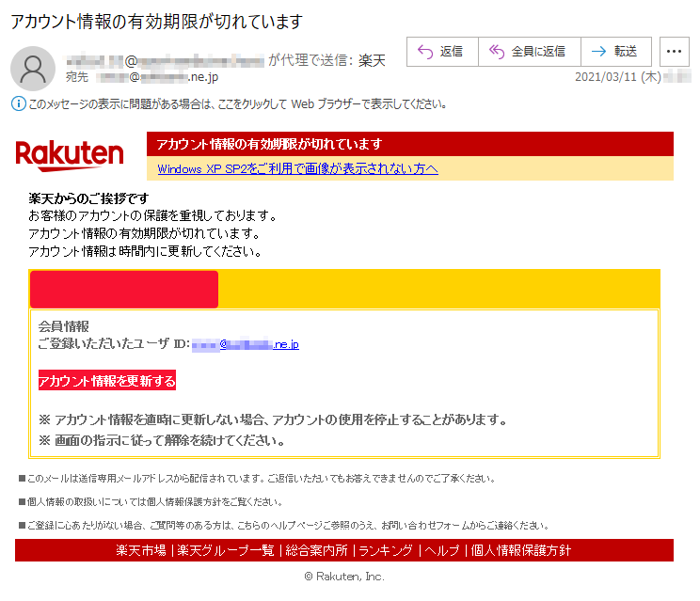Click the 会員情報 heading
This screenshot has height=601, width=700.
[63, 326]
